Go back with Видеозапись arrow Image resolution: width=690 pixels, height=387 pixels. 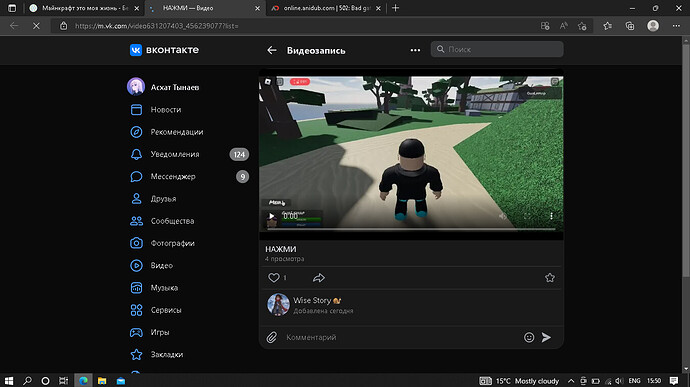(272, 50)
